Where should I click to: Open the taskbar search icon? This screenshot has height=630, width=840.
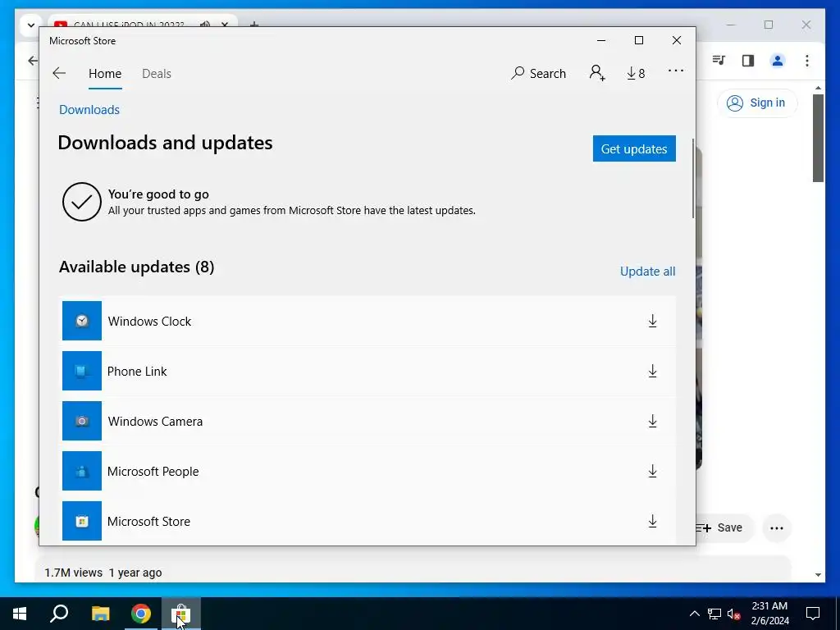tap(59, 614)
